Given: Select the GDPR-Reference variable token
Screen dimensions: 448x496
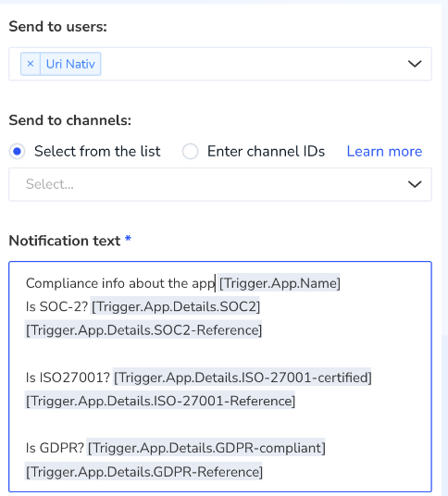Looking at the screenshot, I should tap(144, 472).
